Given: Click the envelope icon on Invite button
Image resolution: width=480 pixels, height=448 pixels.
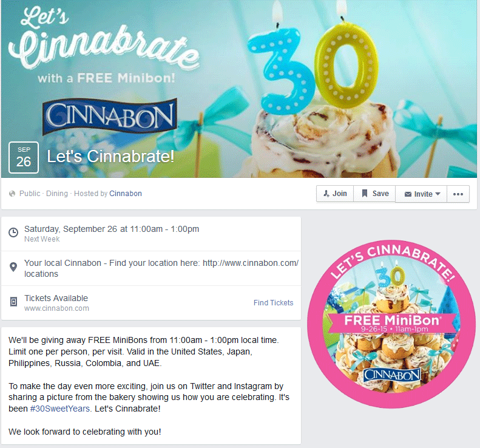Looking at the screenshot, I should click(x=408, y=194).
